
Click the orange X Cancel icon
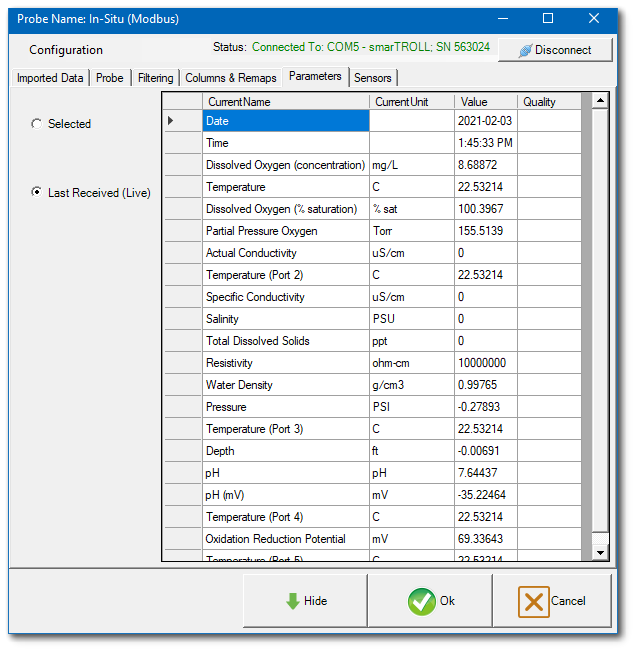click(x=534, y=601)
